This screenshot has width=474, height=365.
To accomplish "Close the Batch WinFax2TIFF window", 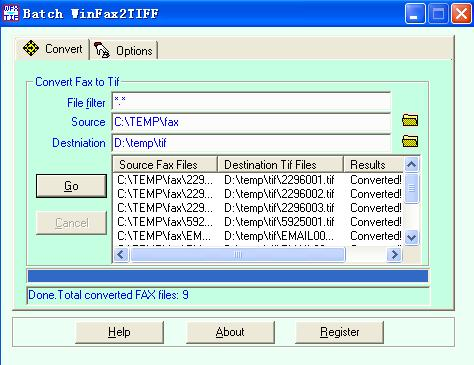I will [x=461, y=14].
